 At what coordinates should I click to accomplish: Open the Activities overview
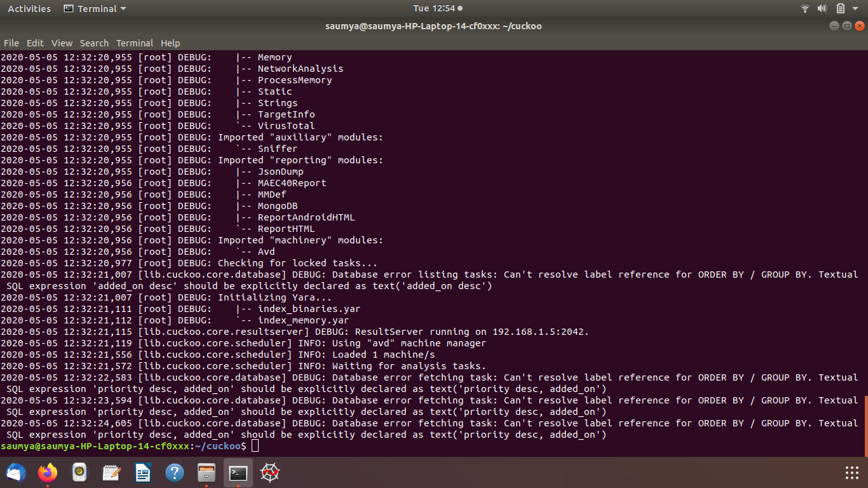click(29, 8)
